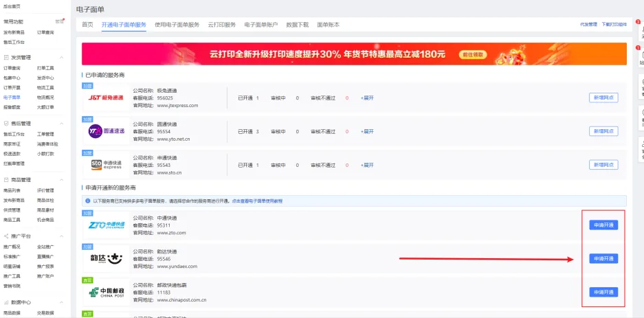Collapse the 推广平台 sidebar section

62,236
